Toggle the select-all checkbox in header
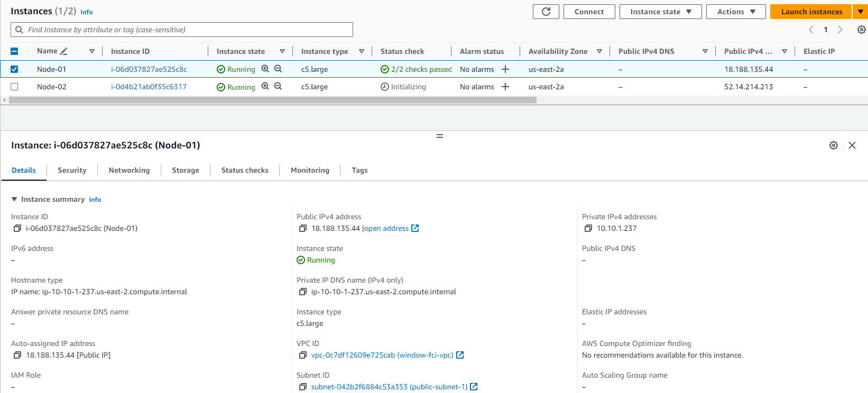 [14, 51]
